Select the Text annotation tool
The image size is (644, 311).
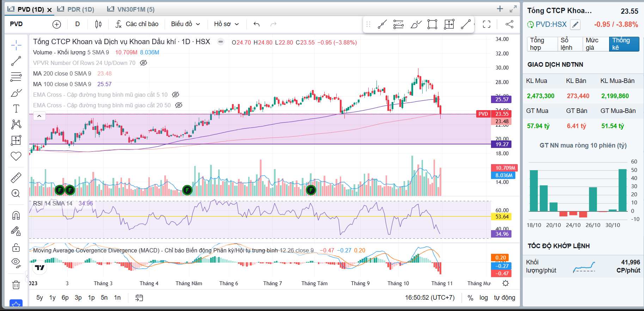[16, 109]
